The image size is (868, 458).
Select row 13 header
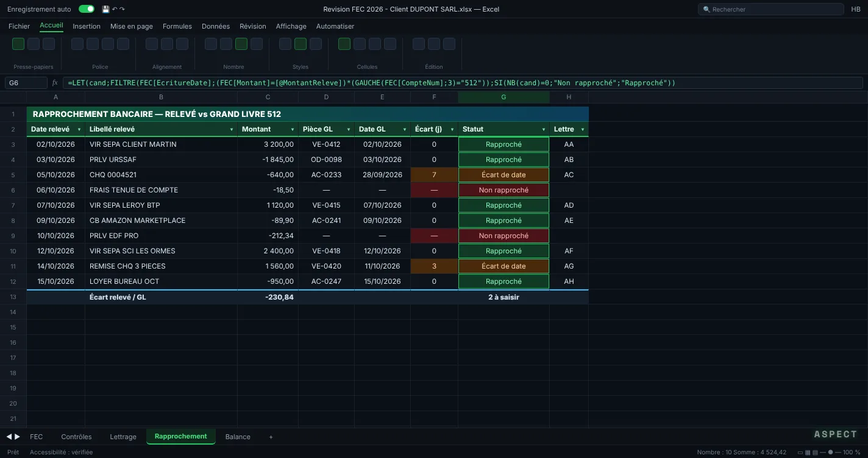(x=13, y=297)
